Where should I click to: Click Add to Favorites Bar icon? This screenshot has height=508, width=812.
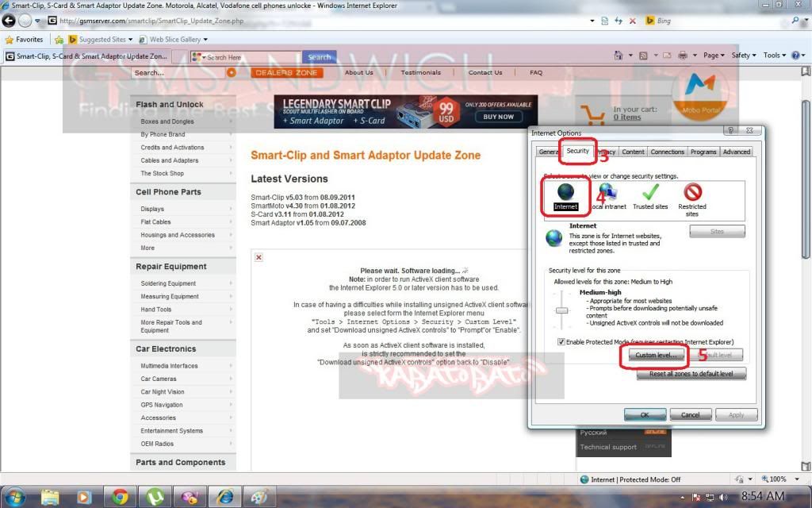[x=59, y=40]
